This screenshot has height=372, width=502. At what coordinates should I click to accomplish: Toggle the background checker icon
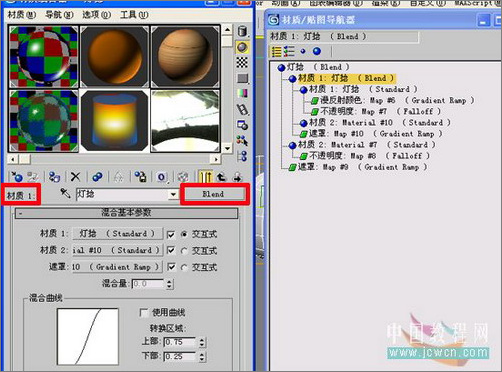242,63
